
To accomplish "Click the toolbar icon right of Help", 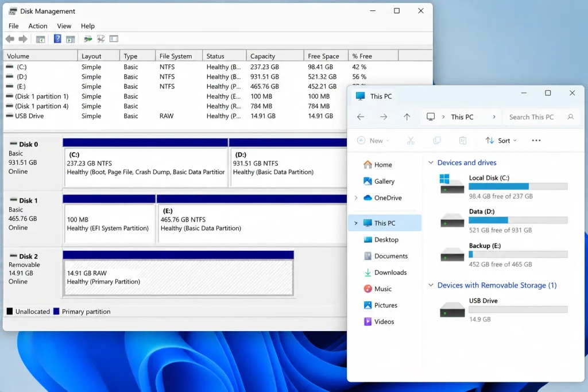I will pos(71,39).
